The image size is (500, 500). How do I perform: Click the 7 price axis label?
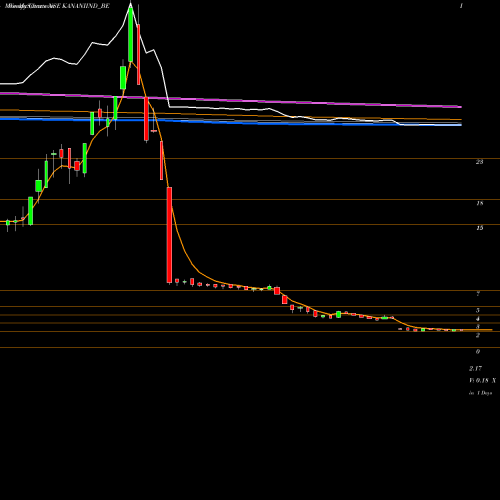(x=478, y=294)
